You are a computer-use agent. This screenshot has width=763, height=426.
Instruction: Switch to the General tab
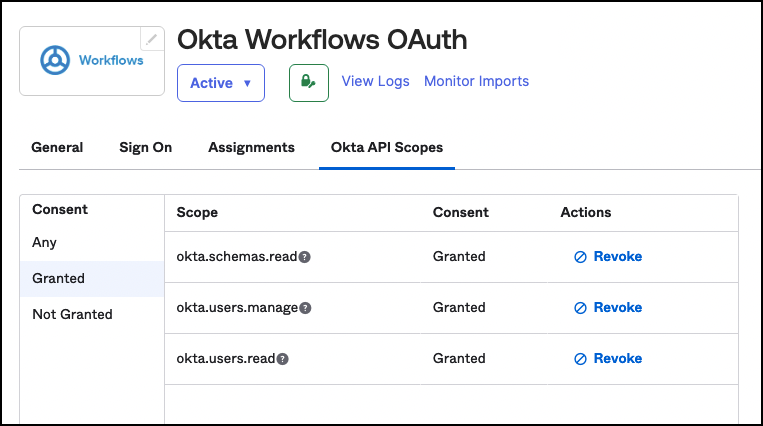pos(57,148)
